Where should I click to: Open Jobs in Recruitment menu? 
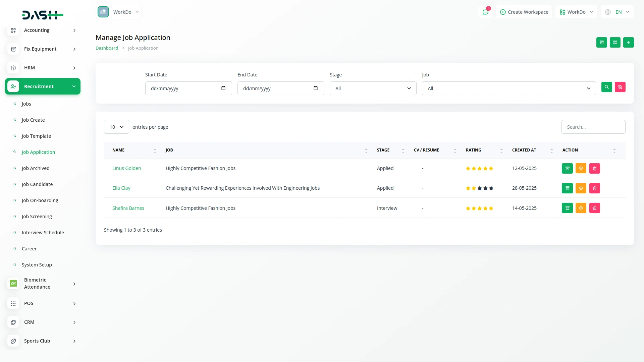point(26,104)
